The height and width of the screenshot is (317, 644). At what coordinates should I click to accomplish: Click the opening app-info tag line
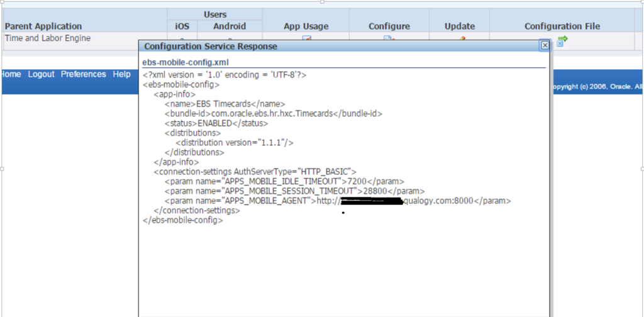175,95
